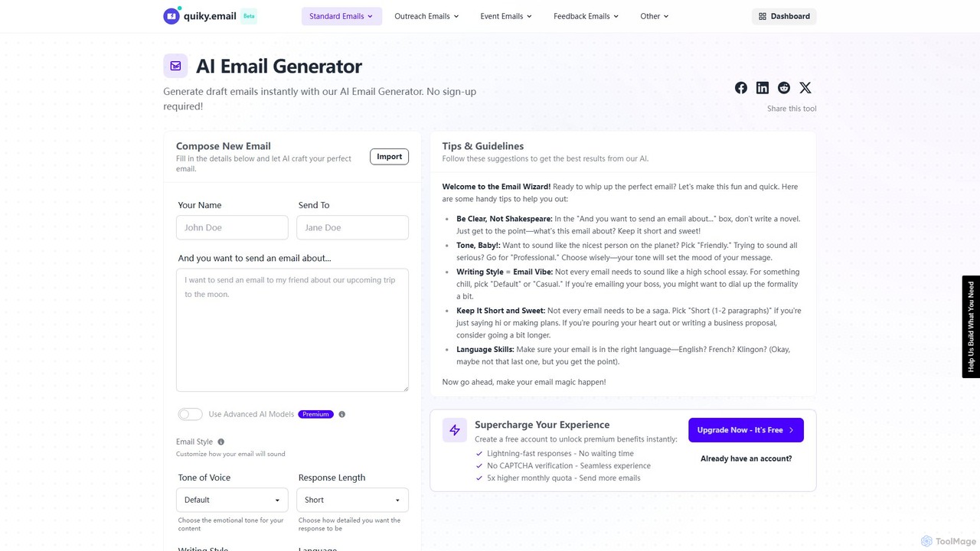Open the Event Emails menu

tap(505, 16)
